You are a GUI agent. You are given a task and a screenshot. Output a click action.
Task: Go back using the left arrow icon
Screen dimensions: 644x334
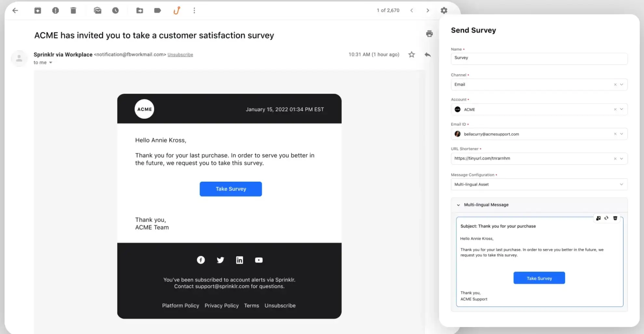click(15, 10)
